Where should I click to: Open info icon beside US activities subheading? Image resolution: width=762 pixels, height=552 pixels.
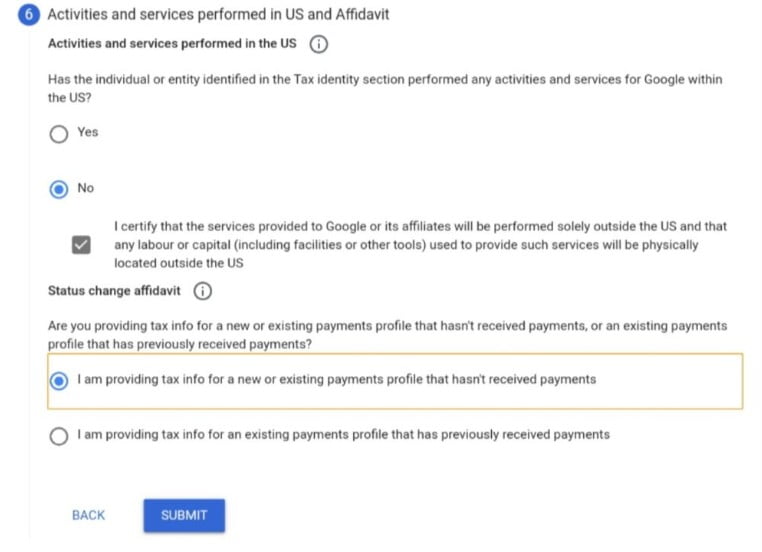pyautogui.click(x=319, y=44)
